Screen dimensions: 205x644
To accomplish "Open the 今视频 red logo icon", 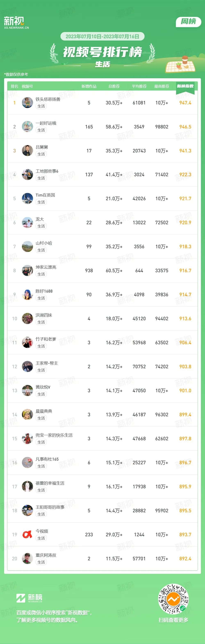I will click(x=27, y=534).
